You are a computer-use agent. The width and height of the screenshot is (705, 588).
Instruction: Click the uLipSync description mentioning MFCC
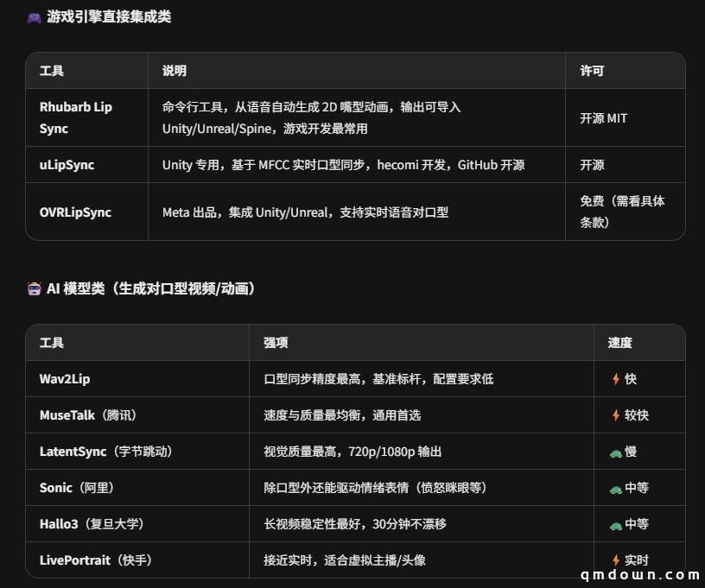pyautogui.click(x=344, y=165)
